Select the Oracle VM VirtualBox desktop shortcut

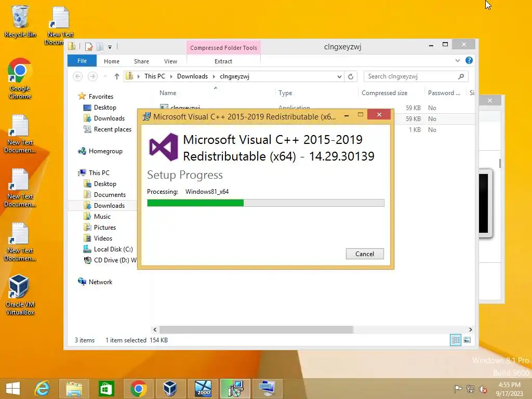click(x=20, y=295)
